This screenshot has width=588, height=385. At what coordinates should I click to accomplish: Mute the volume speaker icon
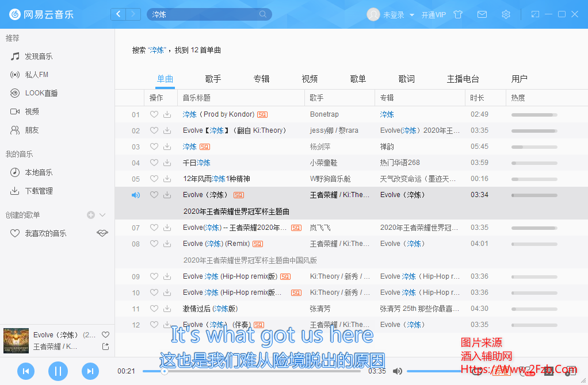coord(398,371)
